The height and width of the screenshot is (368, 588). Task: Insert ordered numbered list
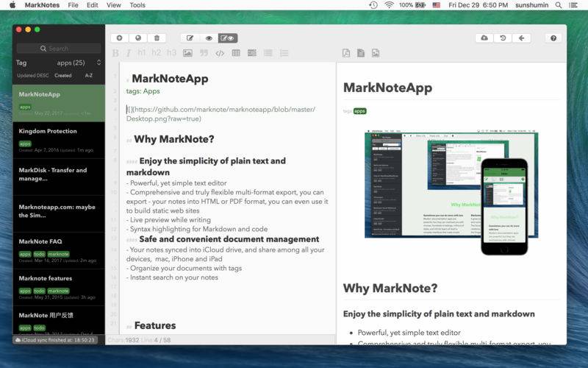click(284, 53)
